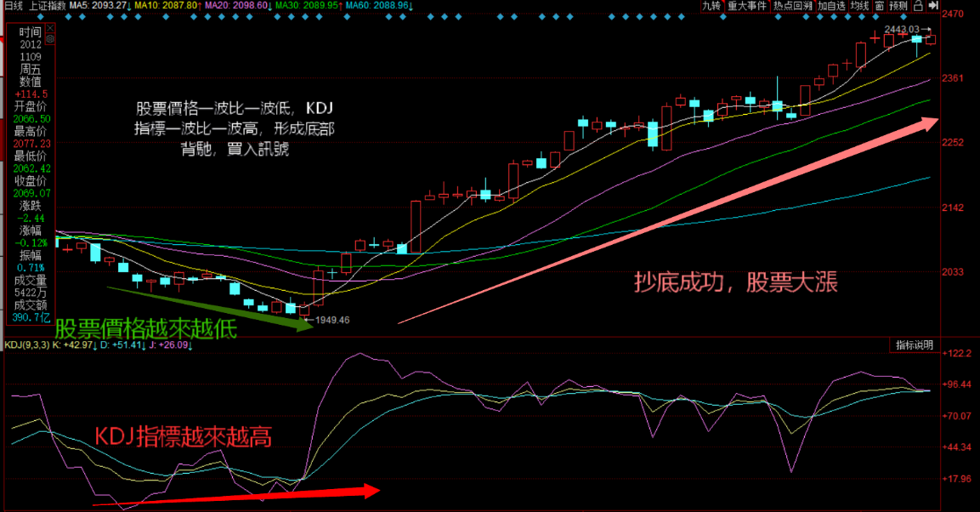Close the floating data info panel
This screenshot has width=980, height=512.
[x=51, y=29]
